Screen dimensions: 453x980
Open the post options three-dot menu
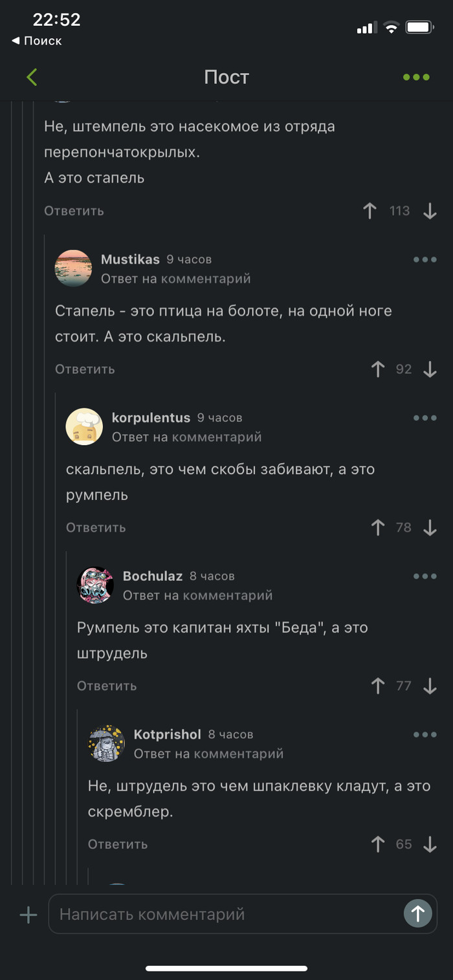pyautogui.click(x=416, y=77)
